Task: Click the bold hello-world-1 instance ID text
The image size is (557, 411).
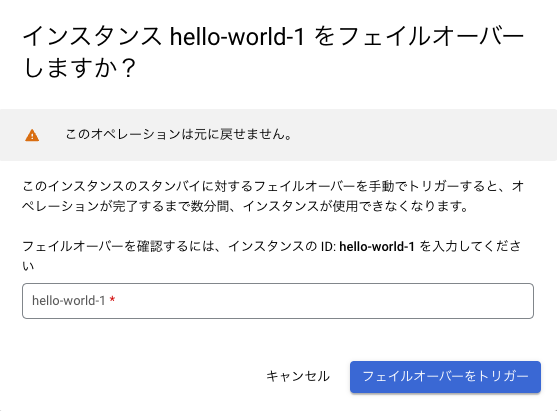Action: click(x=377, y=246)
